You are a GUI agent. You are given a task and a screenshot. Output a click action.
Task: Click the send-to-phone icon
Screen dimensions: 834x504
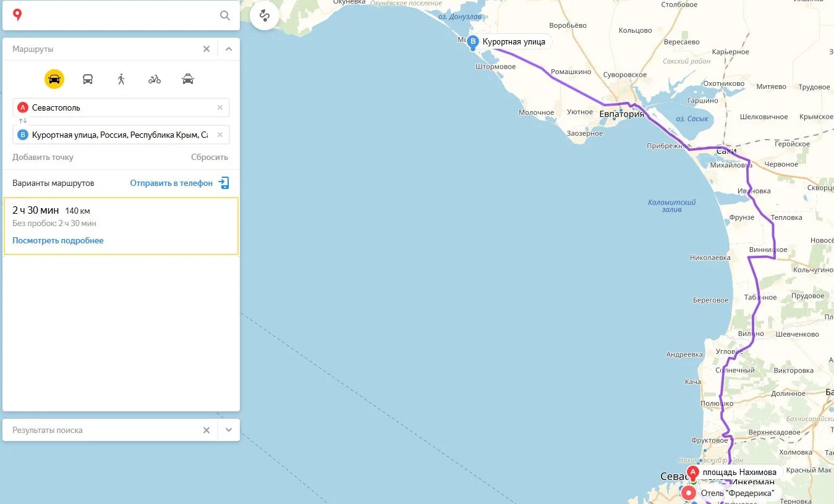point(224,183)
